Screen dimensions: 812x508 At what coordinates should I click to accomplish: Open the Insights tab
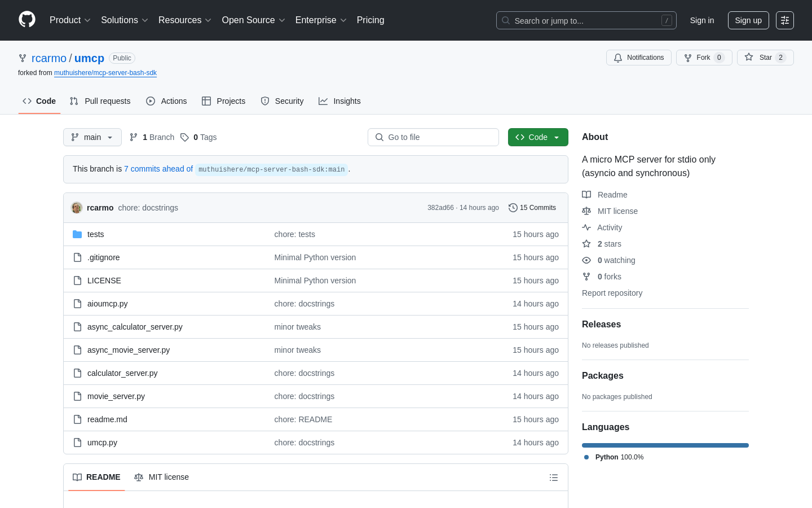pyautogui.click(x=339, y=101)
